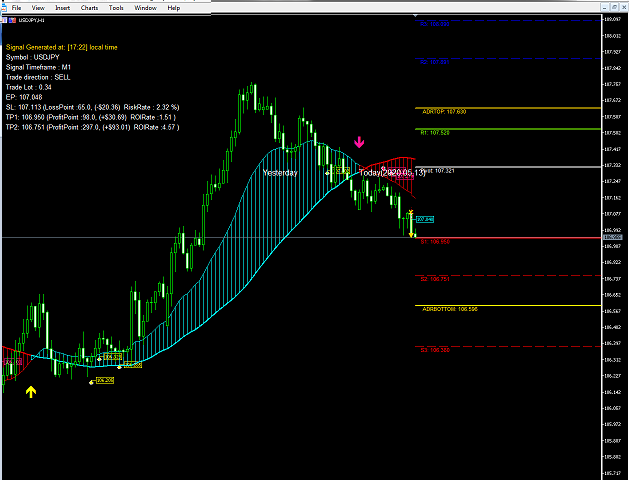This screenshot has width=640, height=480.
Task: Click the blue R3 resistance level label
Action: pos(435,24)
